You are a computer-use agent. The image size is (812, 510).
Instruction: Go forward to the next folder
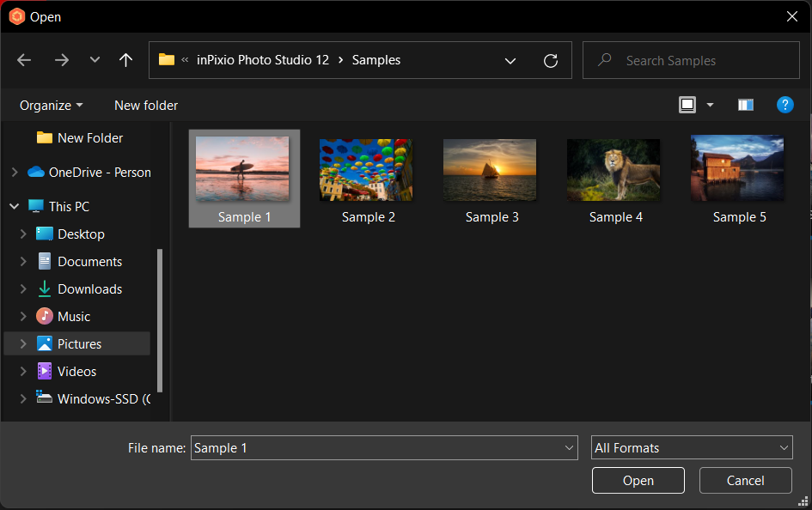point(62,60)
